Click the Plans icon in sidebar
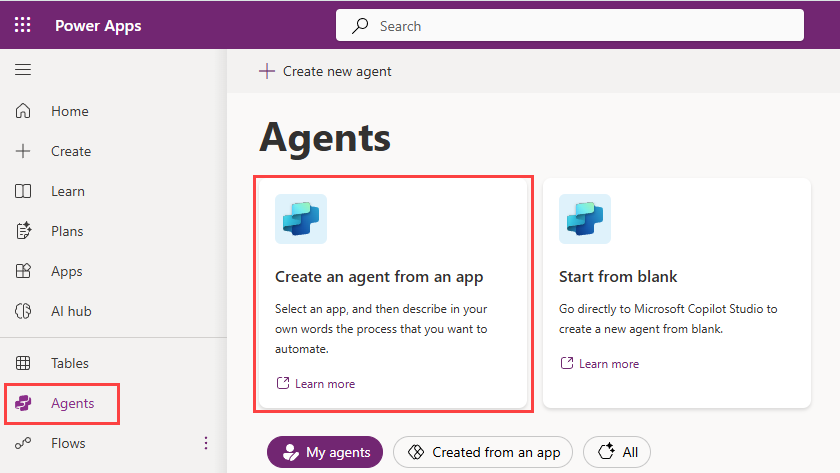Screen dimensions: 840x473 coord(23,231)
